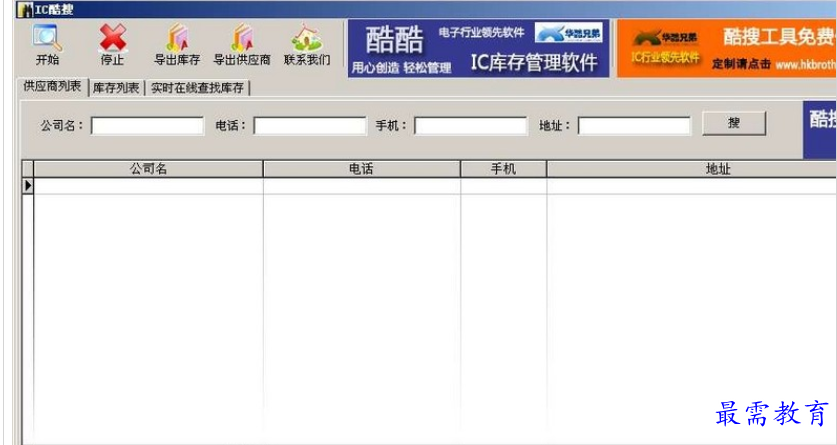Click the 搜 search button
The height and width of the screenshot is (445, 837).
click(734, 123)
